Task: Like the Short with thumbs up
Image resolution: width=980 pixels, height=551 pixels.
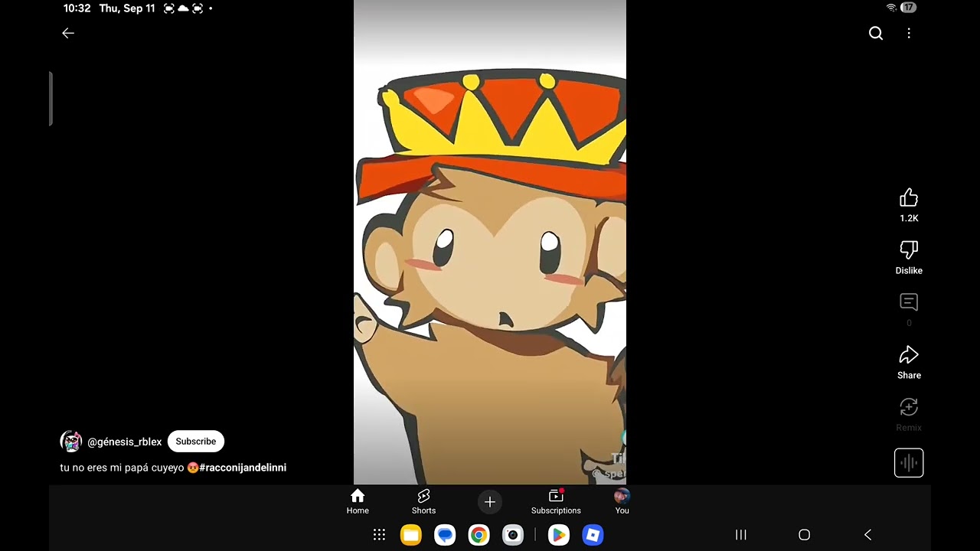Action: pos(909,198)
